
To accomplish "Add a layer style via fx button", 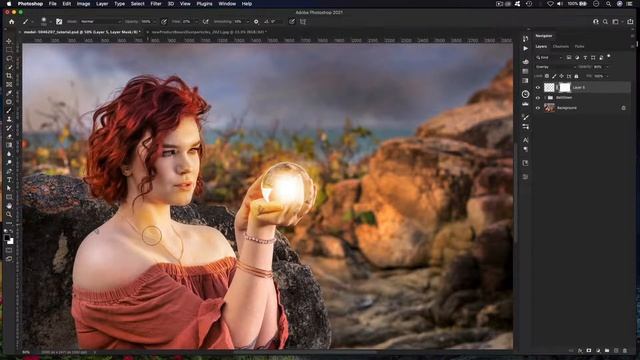I will pyautogui.click(x=580, y=351).
